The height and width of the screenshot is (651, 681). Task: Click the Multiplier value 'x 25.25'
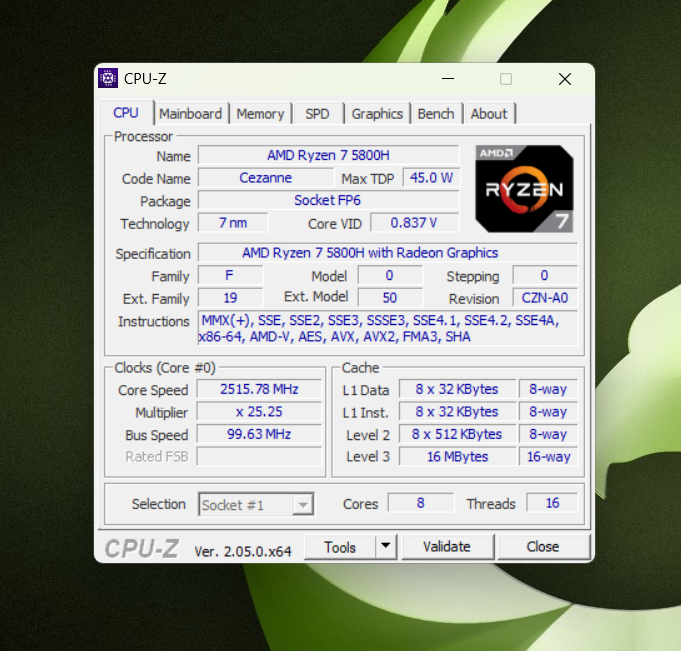click(259, 412)
